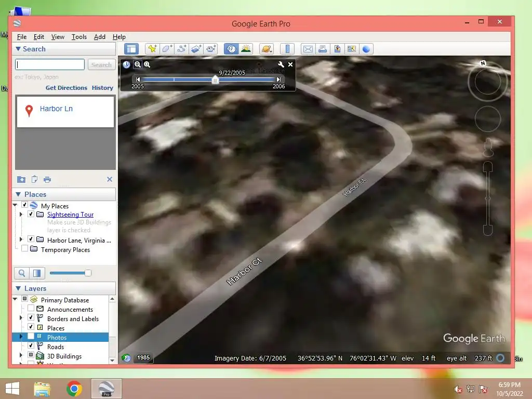
Task: Jump to earliest imagery date
Action: (138, 79)
